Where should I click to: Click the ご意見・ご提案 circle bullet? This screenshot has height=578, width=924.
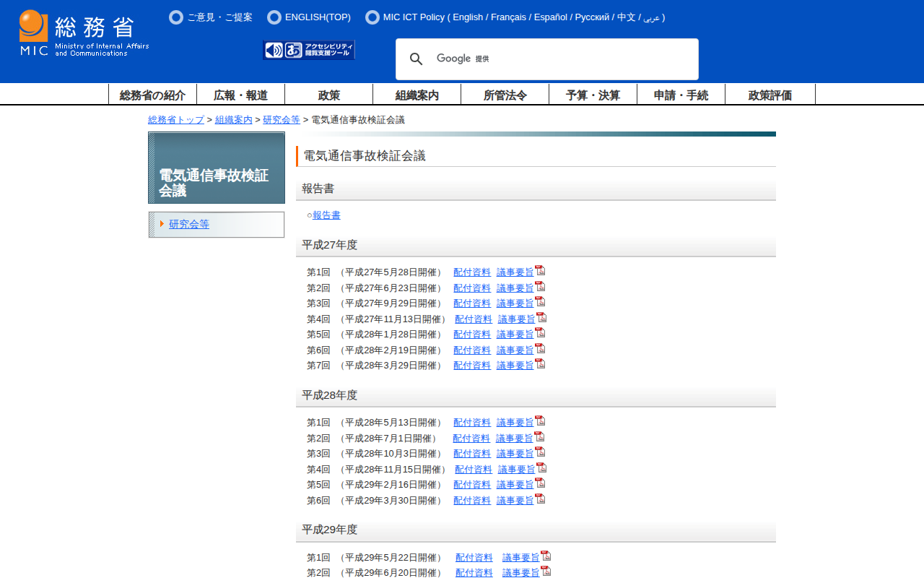click(176, 17)
